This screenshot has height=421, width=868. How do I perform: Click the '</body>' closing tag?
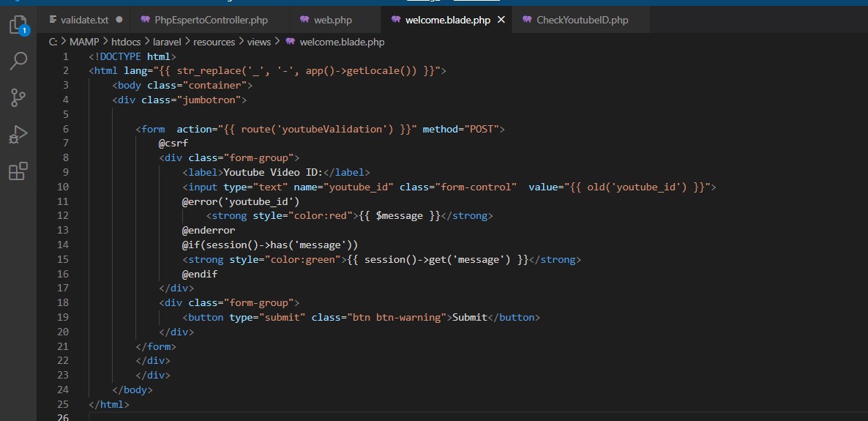[x=132, y=390]
